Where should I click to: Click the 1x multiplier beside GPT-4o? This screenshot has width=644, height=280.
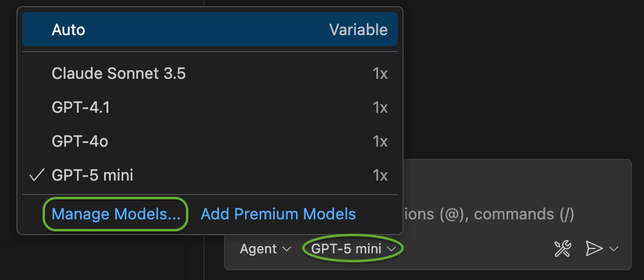click(x=379, y=142)
